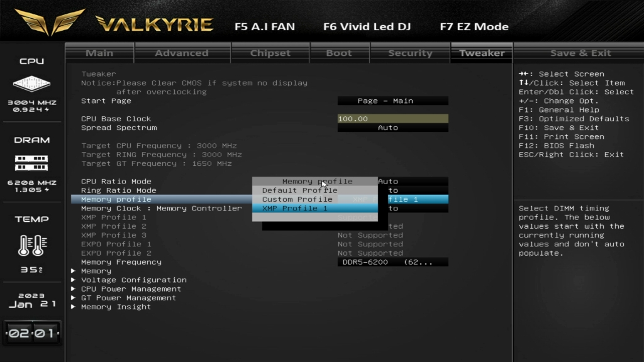Click the EXPO Profile 1 row
The height and width of the screenshot is (362, 644).
coord(116,244)
